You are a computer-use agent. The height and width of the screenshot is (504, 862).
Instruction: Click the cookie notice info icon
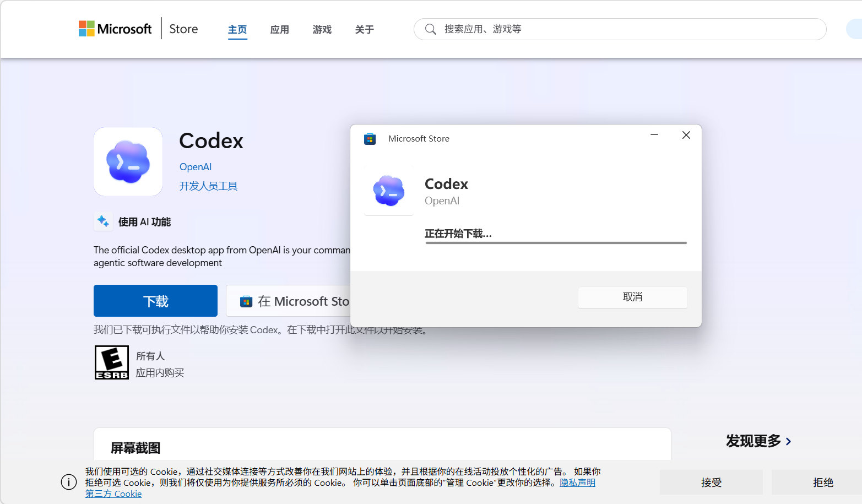click(x=69, y=483)
